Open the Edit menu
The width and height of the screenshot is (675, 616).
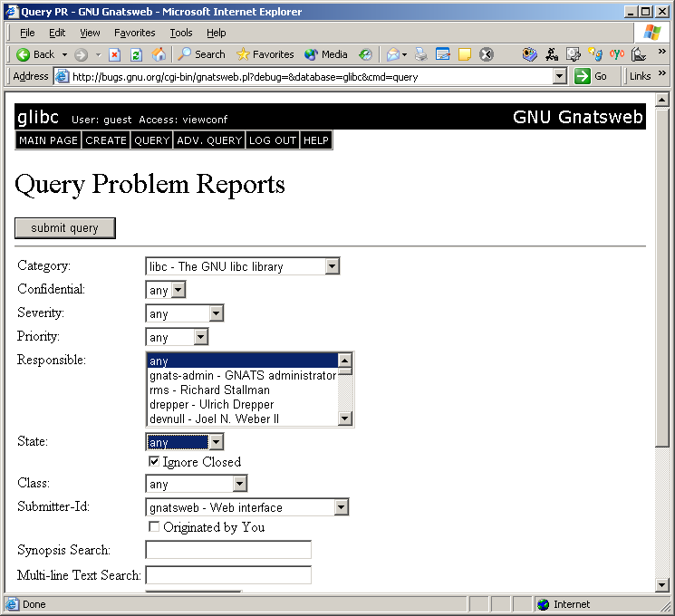pos(57,33)
